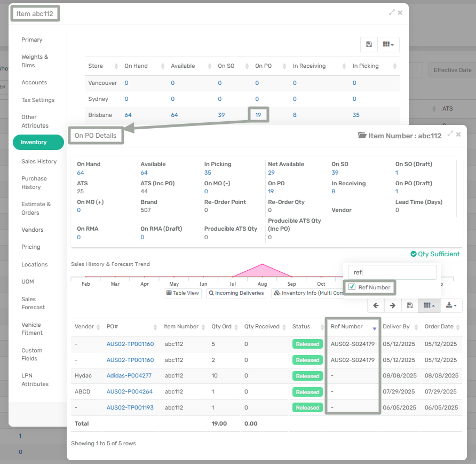The width and height of the screenshot is (476, 464).
Task: Open the Sales History tab
Action: (38, 161)
